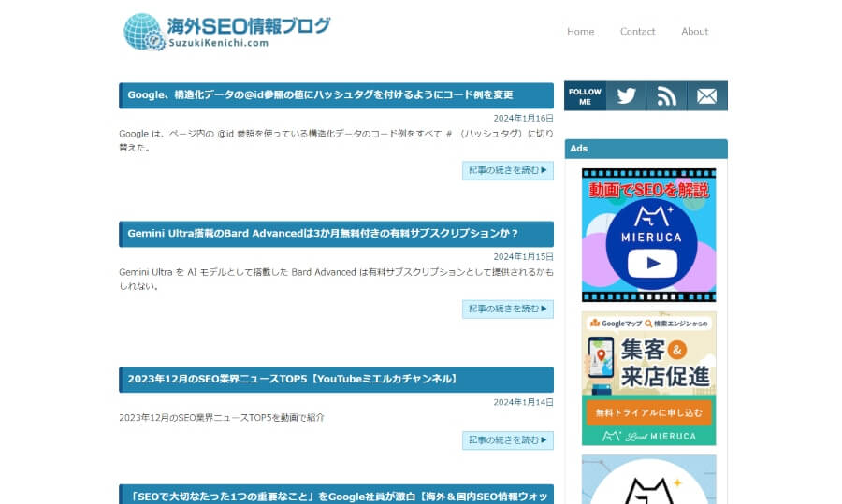Open the RSS feed icon

(x=666, y=96)
